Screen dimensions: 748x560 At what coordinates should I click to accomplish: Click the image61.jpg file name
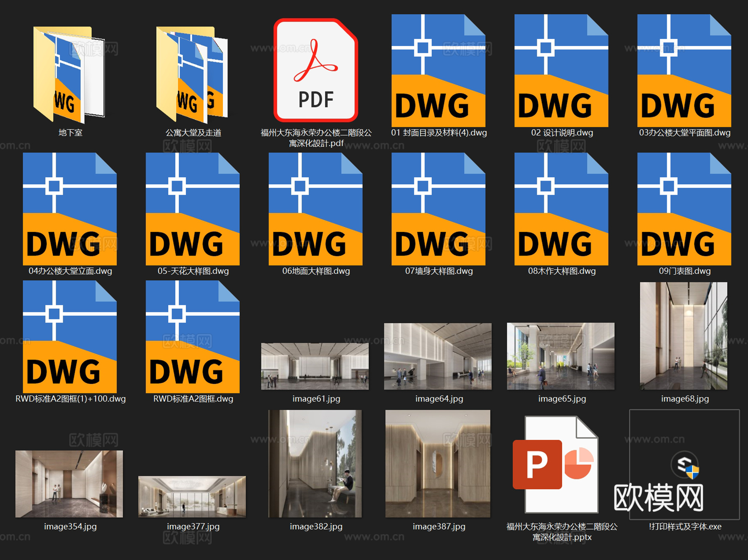pos(316,399)
